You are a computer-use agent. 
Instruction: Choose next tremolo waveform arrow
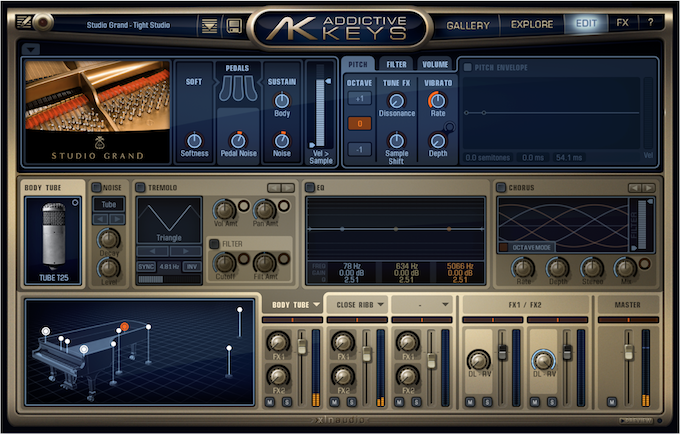186,251
